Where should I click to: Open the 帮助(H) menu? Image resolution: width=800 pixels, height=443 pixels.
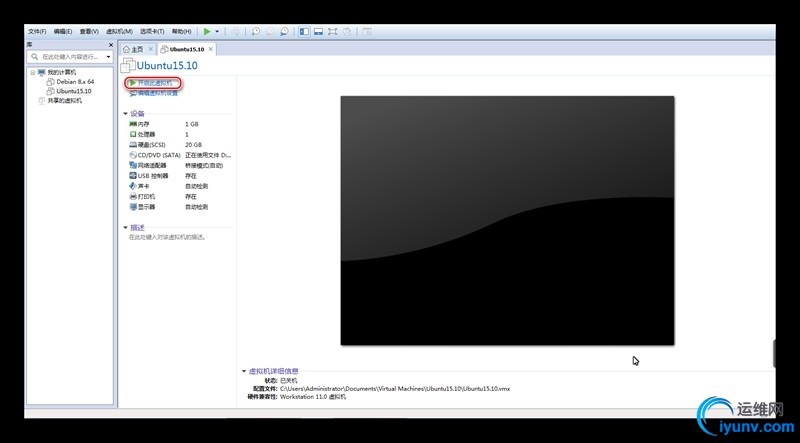coord(181,32)
